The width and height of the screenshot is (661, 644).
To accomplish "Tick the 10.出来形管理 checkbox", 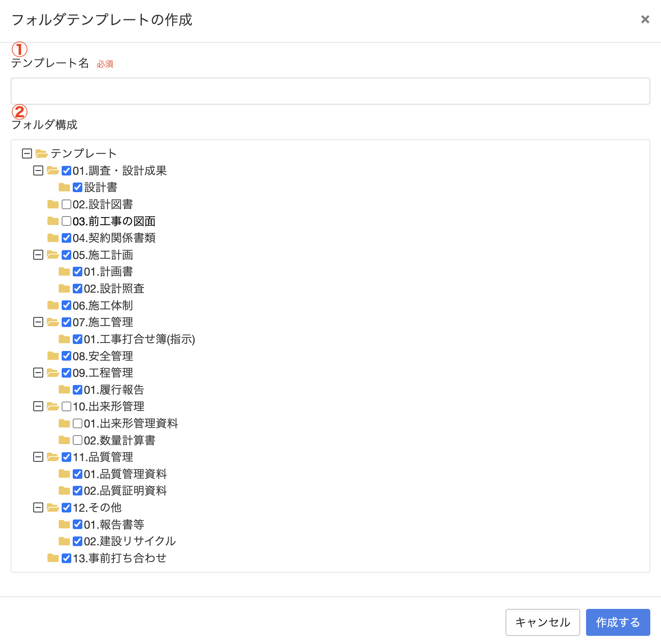I will pyautogui.click(x=66, y=406).
